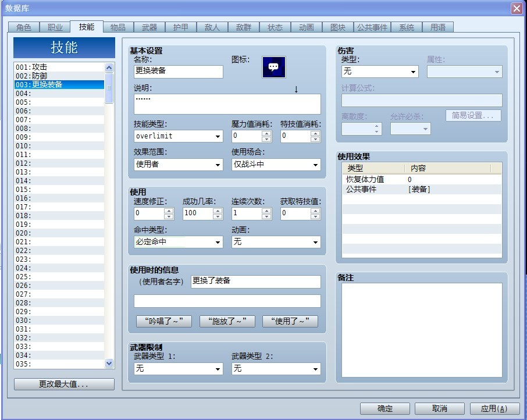Select empty skill slot 010
This screenshot has height=420, width=527.
[59, 146]
